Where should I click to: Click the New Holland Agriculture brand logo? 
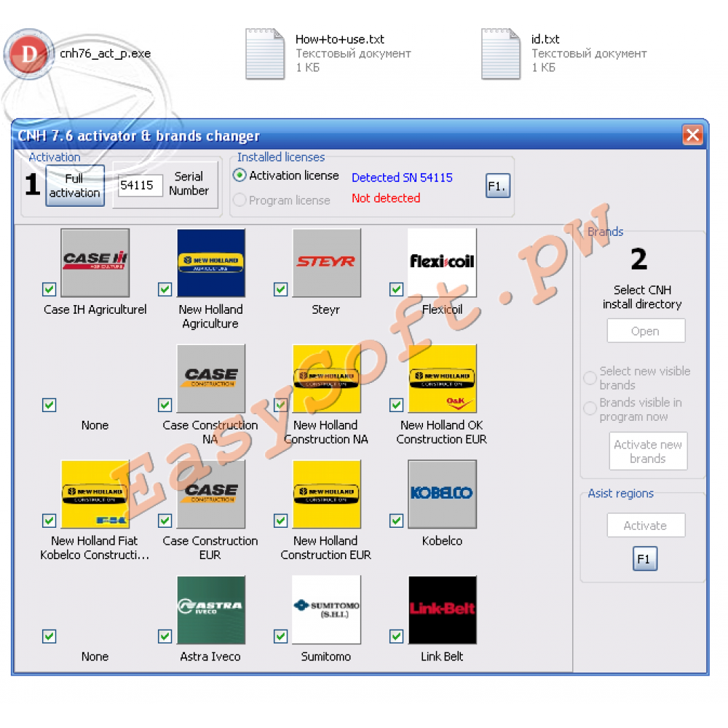(x=211, y=263)
